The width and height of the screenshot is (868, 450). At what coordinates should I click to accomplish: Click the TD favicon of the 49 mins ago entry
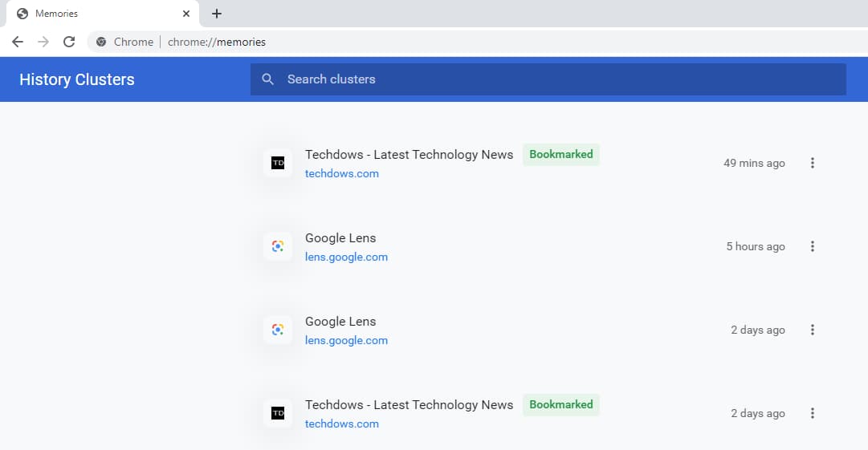278,163
